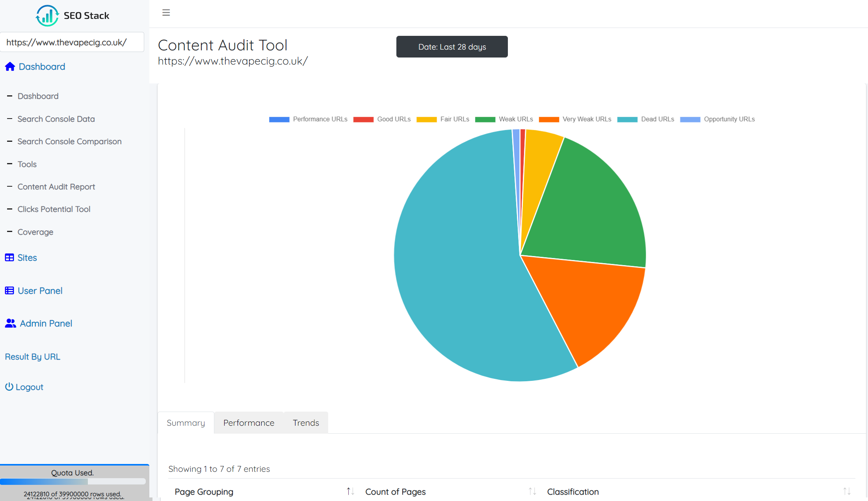868x501 pixels.
Task: Toggle Dead URLs legend item
Action: 657,119
